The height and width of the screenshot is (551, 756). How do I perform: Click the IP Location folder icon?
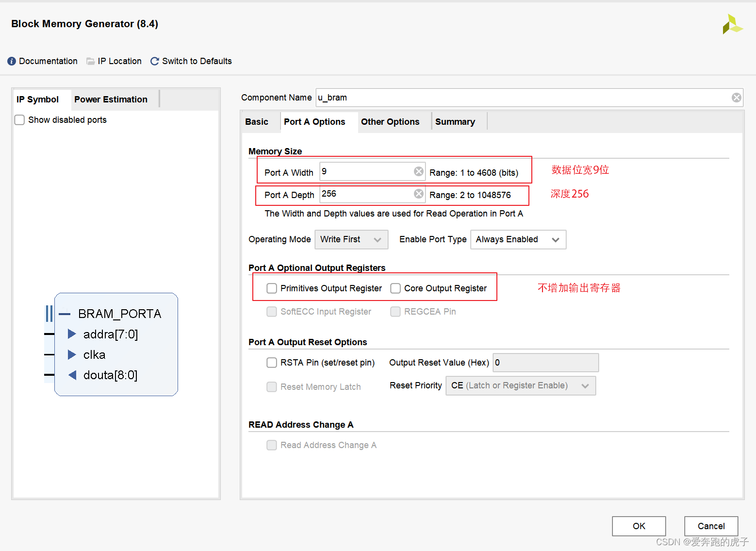pos(90,61)
